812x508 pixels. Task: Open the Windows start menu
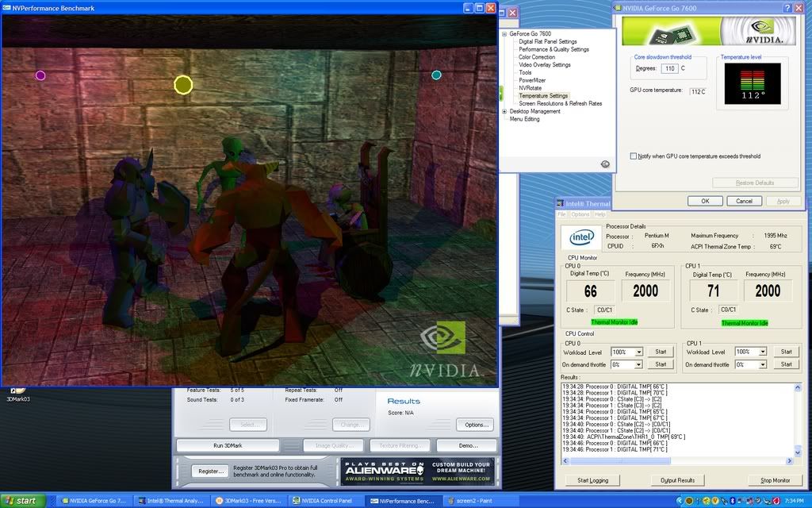point(23,501)
